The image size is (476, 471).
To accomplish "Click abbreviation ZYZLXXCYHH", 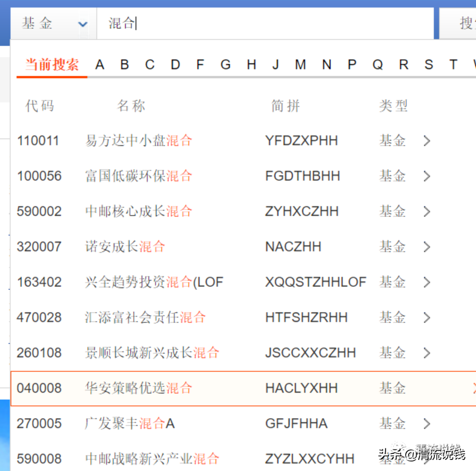I will [310, 459].
